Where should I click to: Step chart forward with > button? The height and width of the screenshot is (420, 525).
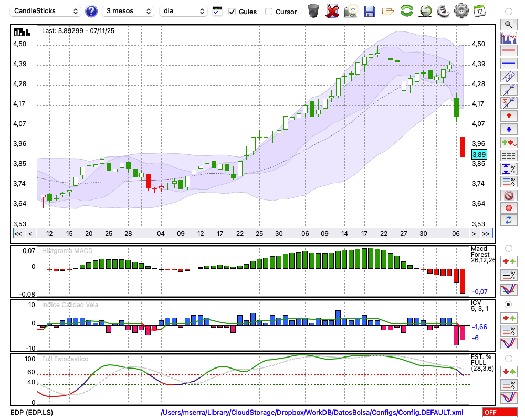coord(474,234)
